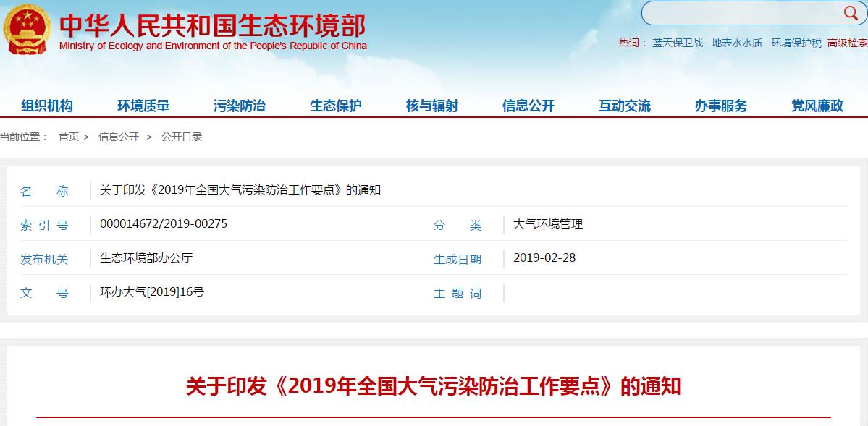868x426 pixels.
Task: Select 办事服务 in the navigation bar
Action: click(721, 106)
